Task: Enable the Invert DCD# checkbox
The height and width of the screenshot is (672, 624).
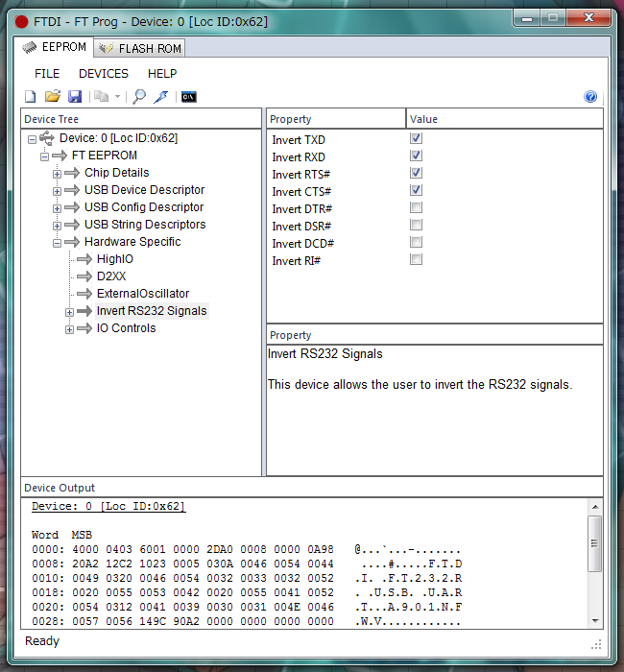Action: pos(416,242)
